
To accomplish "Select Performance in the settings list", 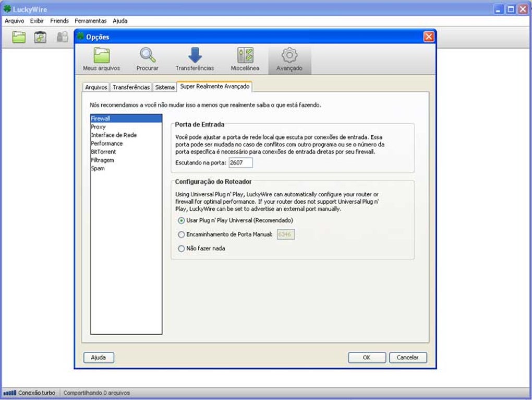I will (126, 144).
